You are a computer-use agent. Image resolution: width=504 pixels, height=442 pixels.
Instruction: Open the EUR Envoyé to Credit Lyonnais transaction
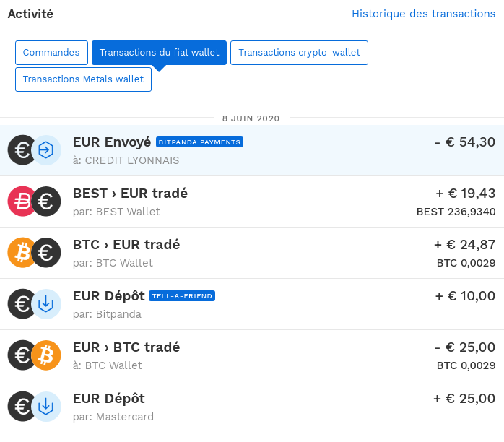252,150
